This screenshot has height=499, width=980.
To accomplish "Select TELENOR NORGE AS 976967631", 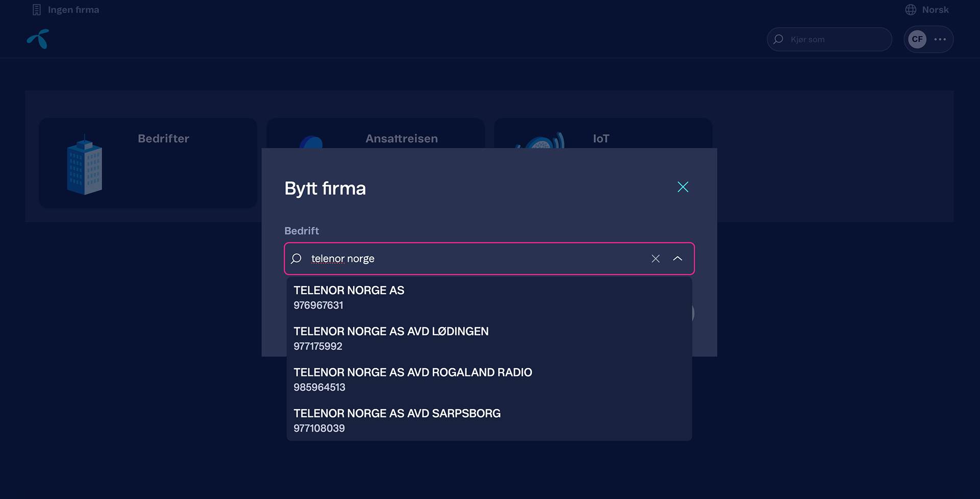I will (489, 298).
